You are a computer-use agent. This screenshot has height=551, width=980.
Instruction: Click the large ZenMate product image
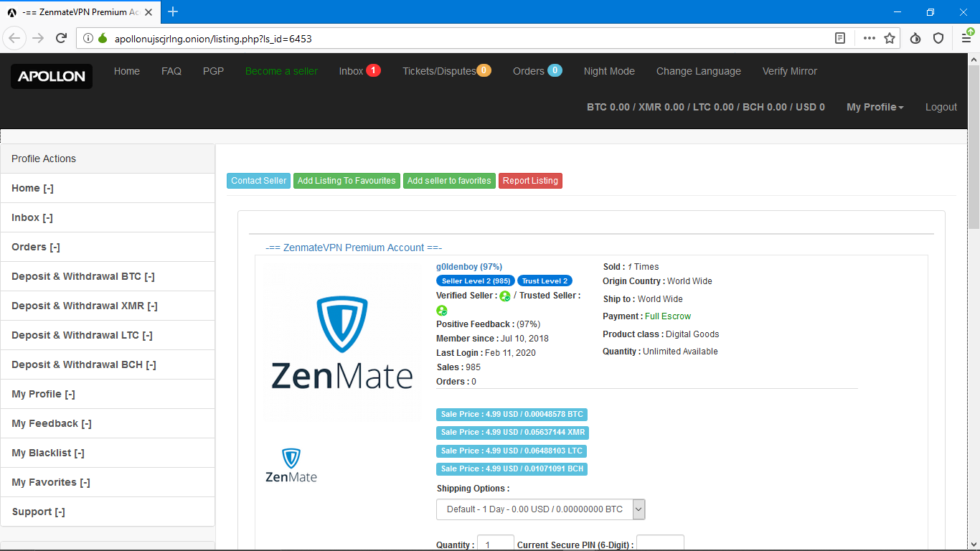pyautogui.click(x=341, y=342)
